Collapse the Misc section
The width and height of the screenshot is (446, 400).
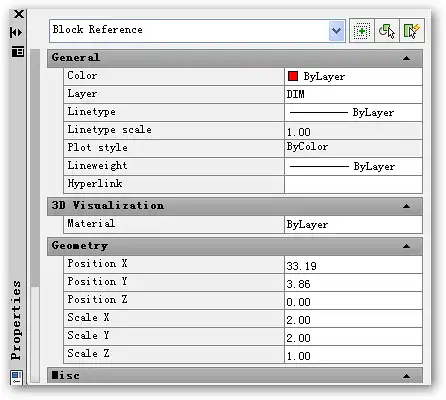point(406,376)
